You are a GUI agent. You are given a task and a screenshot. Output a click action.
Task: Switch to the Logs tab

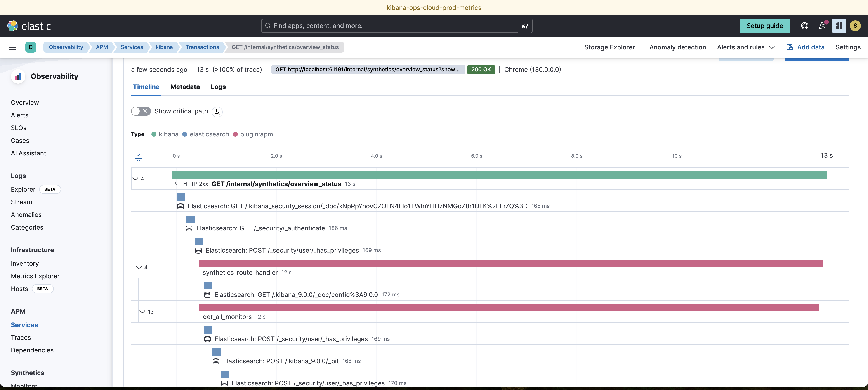pos(218,87)
